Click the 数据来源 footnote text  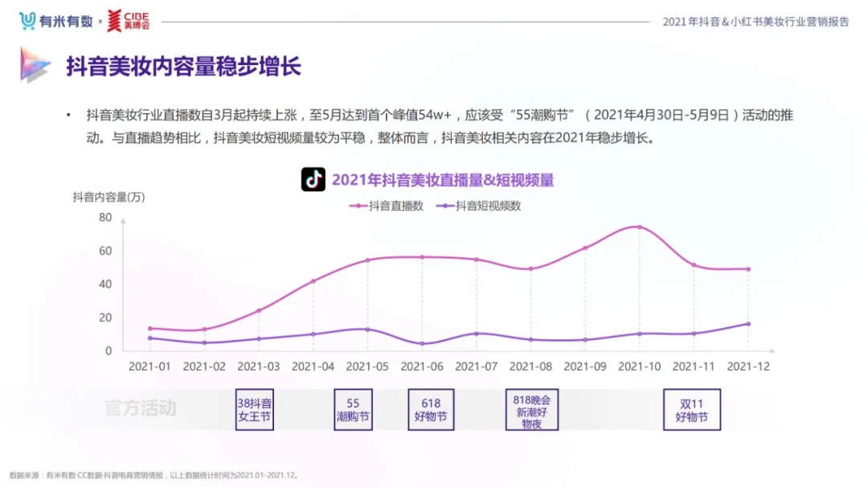point(154,475)
